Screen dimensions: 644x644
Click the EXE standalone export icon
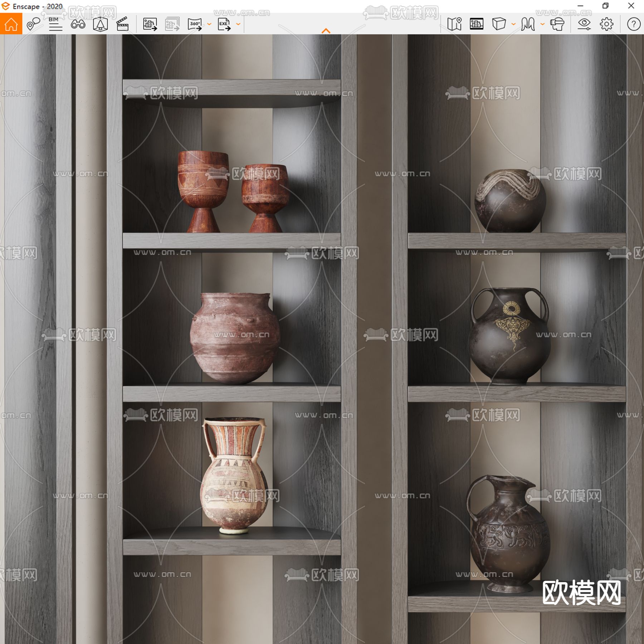(x=224, y=24)
